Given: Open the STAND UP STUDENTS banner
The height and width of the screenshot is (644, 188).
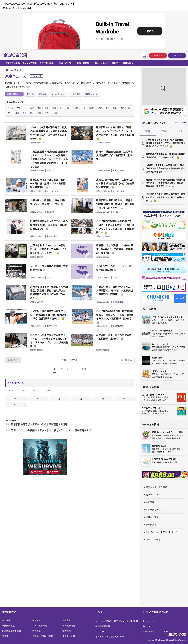Looking at the screenshot, I should point(164,247).
